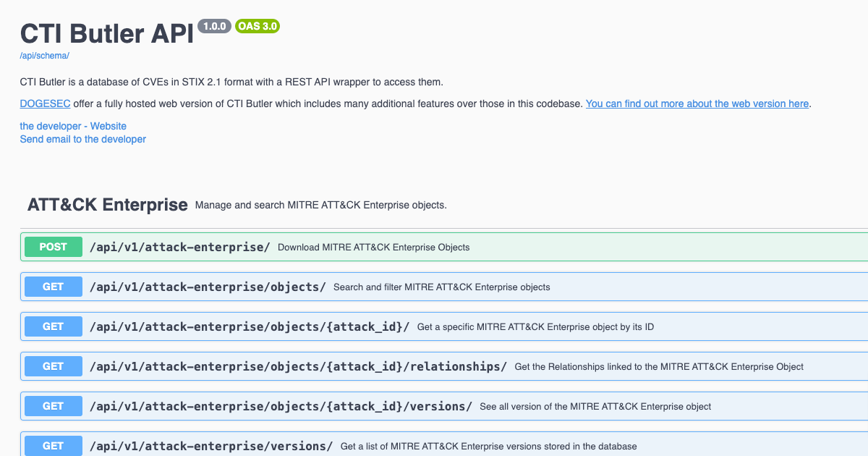Screen dimensions: 868x456
Task: Follow the web version info link
Action: pos(697,104)
